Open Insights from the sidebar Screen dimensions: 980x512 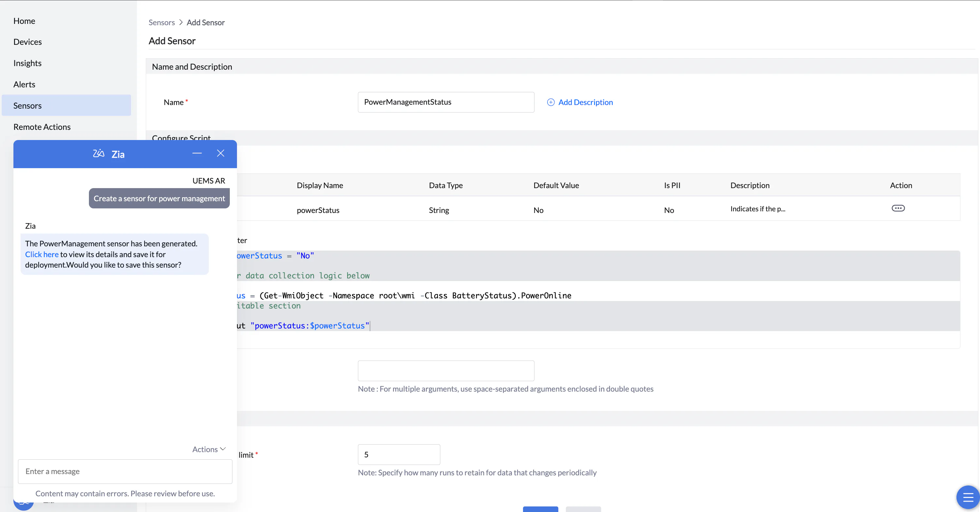(27, 63)
